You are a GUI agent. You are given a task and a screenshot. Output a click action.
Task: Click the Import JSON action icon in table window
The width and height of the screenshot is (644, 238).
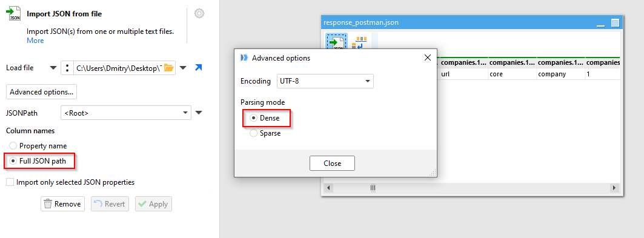(x=337, y=42)
